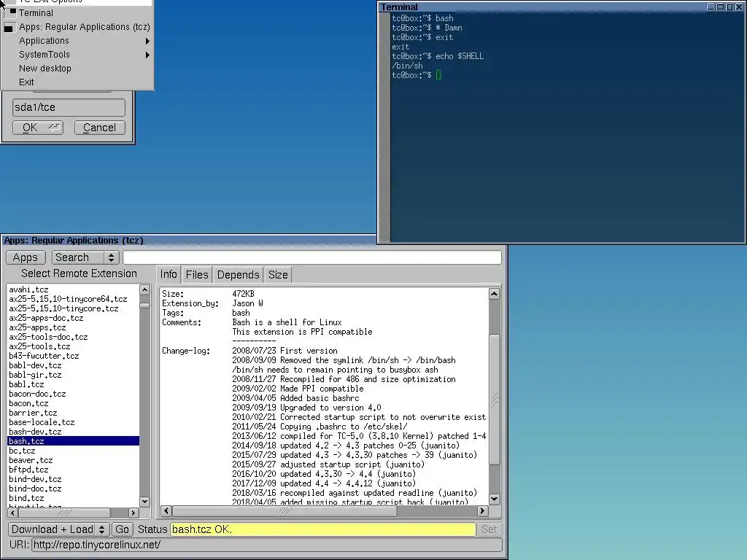Image resolution: width=747 pixels, height=560 pixels.
Task: Expand SystemTools submenu
Action: [x=77, y=54]
